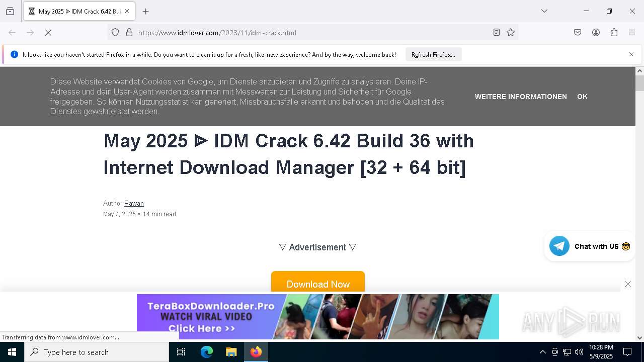
Task: Click the safely remove hardware tray icon
Action: [555, 352]
